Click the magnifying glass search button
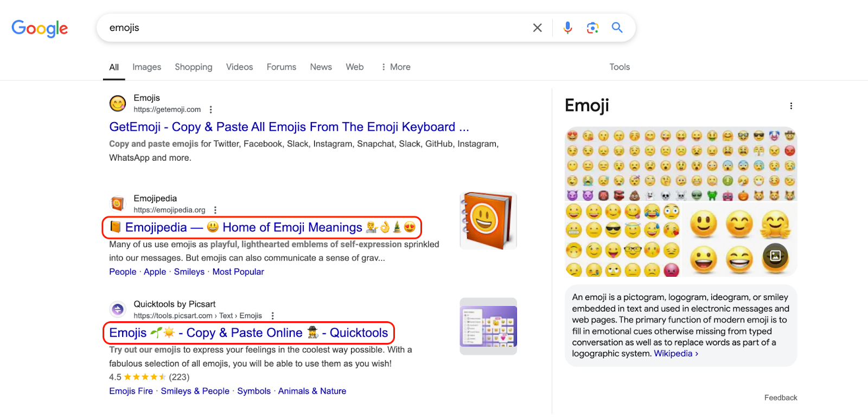 (x=617, y=28)
